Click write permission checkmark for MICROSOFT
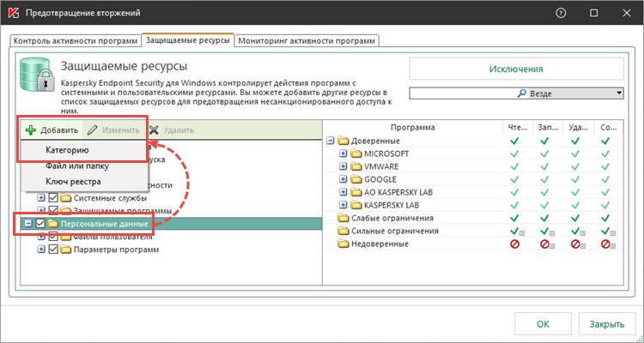The height and width of the screenshot is (343, 644). (544, 153)
